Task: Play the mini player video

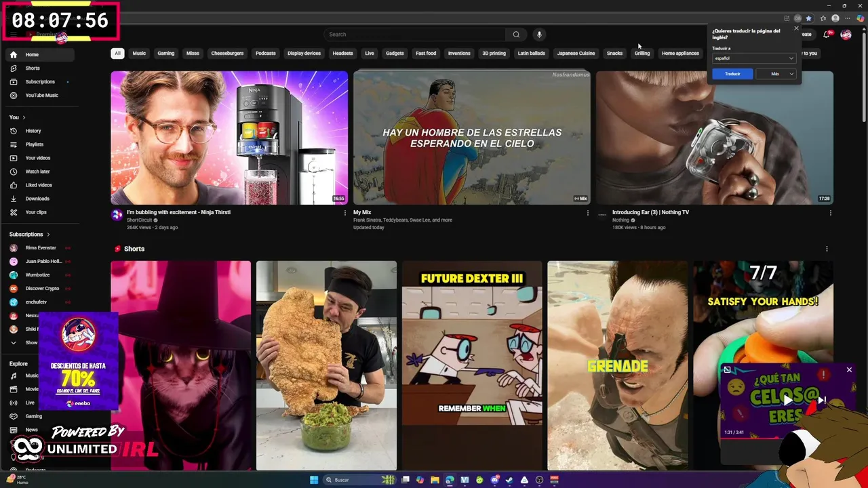Action: click(788, 401)
